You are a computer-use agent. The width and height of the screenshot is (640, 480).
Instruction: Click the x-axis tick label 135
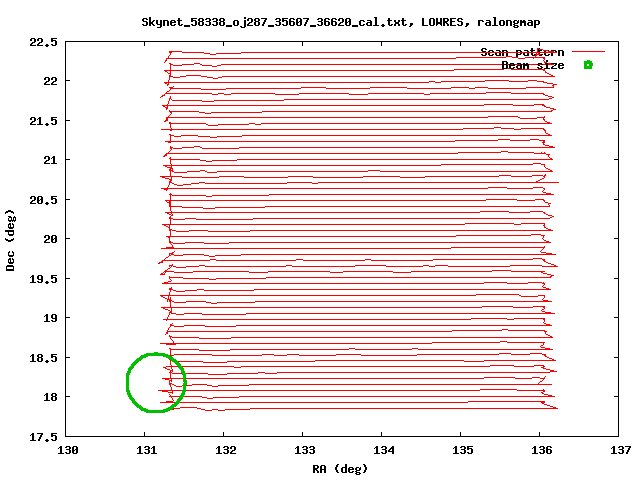pos(462,450)
